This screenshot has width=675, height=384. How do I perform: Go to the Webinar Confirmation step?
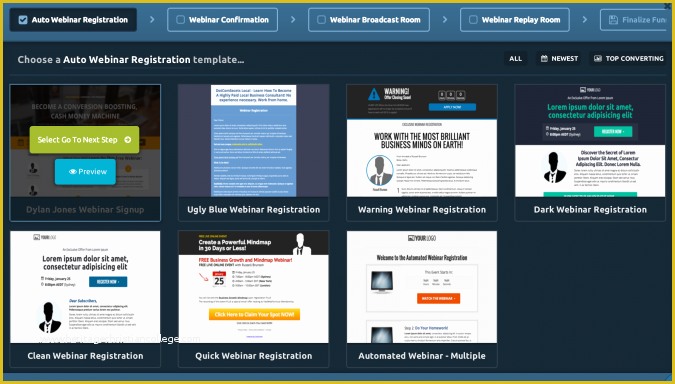click(x=223, y=20)
